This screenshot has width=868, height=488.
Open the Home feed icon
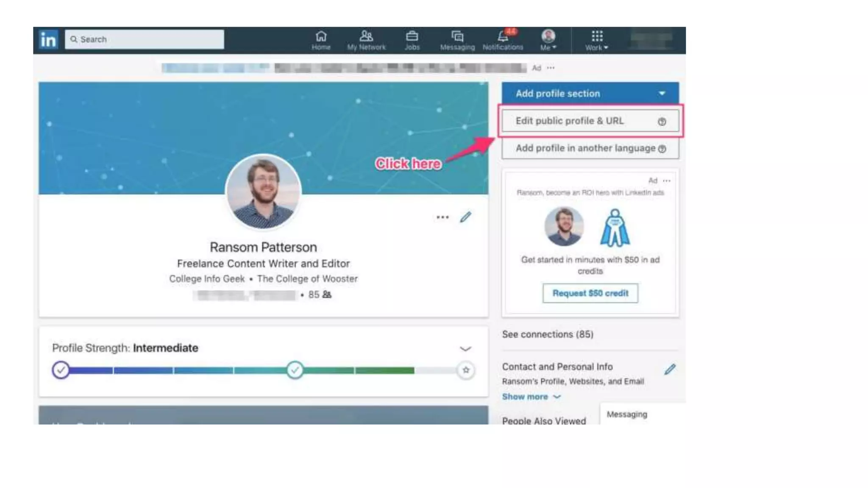[321, 36]
